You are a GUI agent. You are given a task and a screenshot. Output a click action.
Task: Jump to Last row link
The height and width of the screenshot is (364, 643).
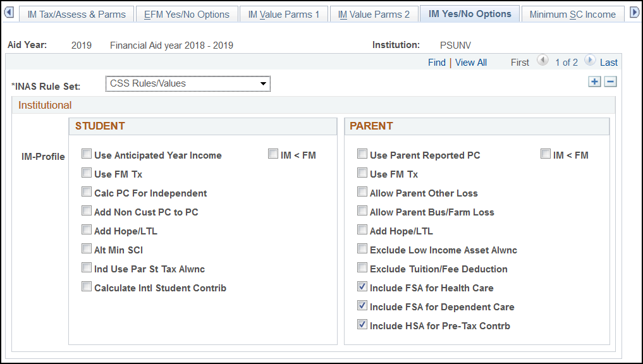pyautogui.click(x=608, y=63)
